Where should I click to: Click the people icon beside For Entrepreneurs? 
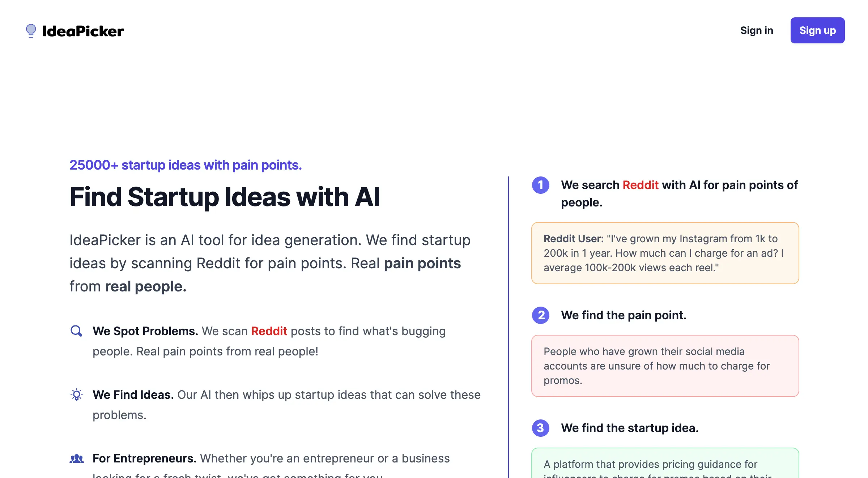click(x=76, y=458)
